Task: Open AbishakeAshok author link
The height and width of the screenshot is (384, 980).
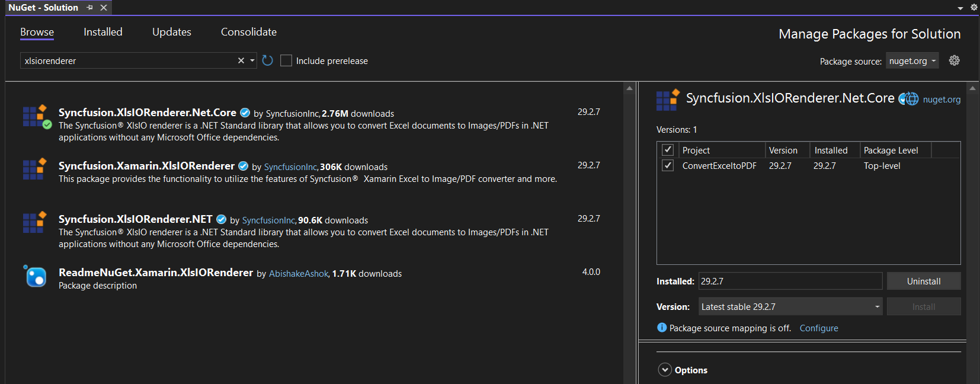Action: [x=299, y=273]
